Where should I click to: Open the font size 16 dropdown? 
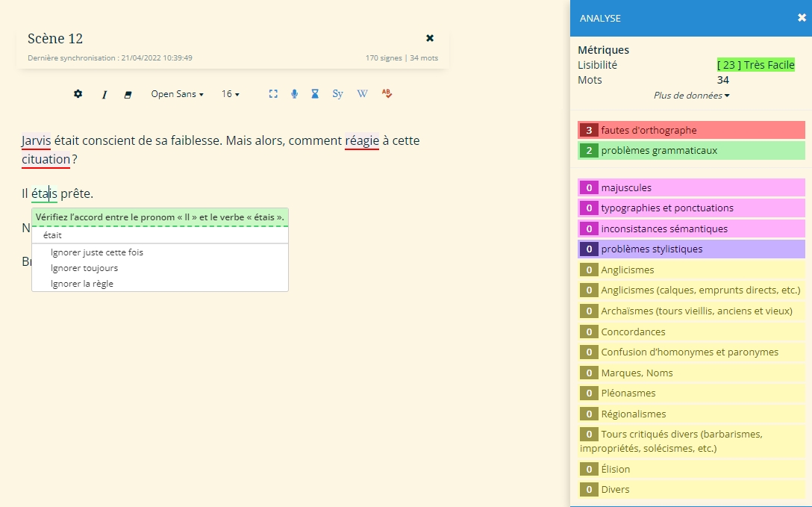pos(230,94)
